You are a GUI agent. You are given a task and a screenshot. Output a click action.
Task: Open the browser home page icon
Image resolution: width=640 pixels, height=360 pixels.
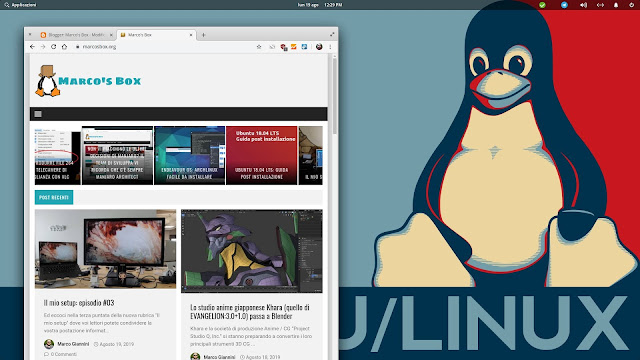[x=64, y=47]
